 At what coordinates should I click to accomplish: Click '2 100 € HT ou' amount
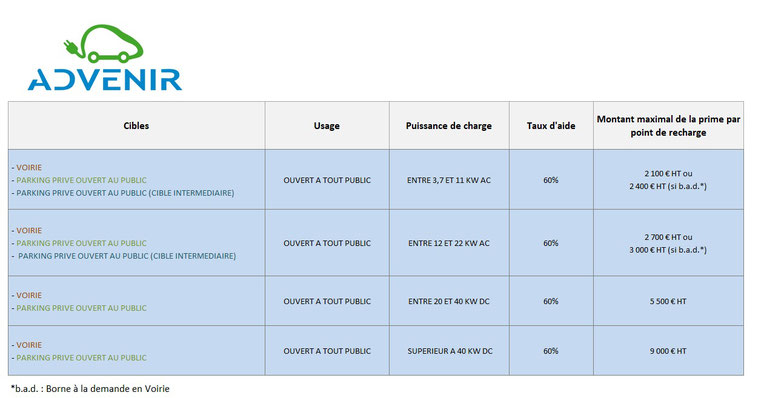coord(668,173)
